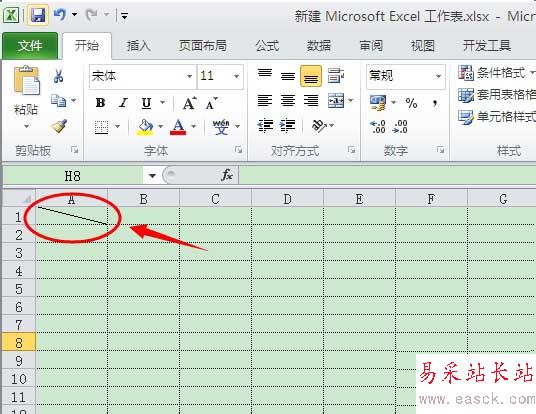Undo the last action
This screenshot has width=536, height=414.
point(60,15)
